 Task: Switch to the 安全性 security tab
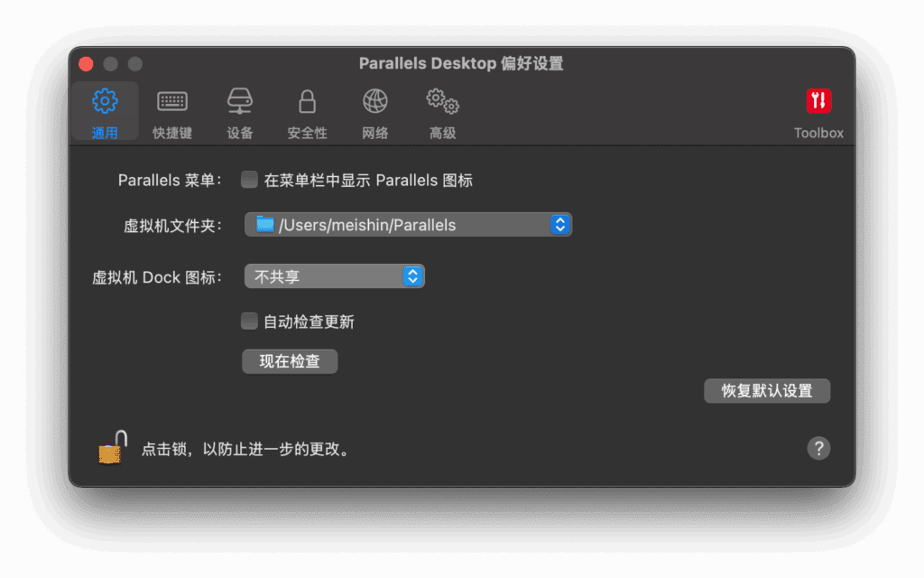pyautogui.click(x=307, y=110)
